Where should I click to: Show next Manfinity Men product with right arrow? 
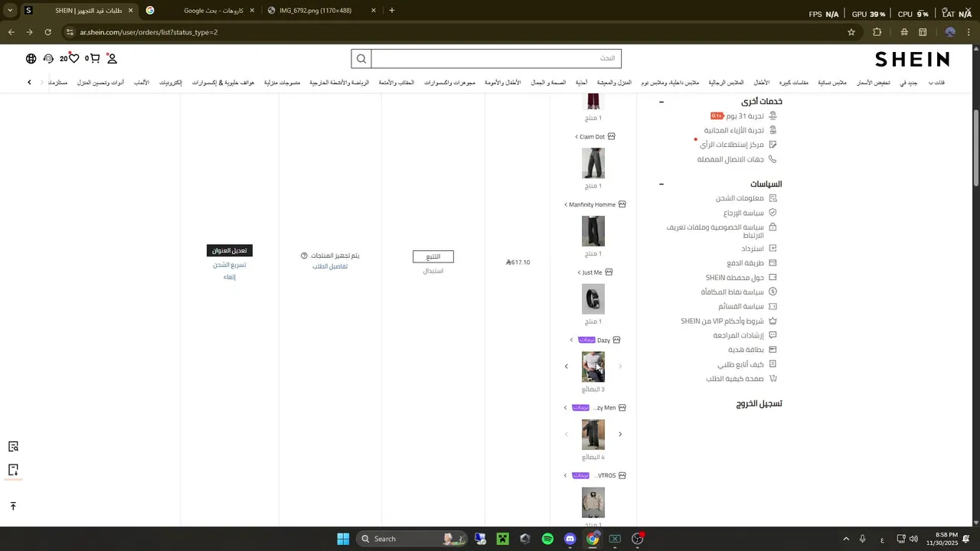pos(620,435)
